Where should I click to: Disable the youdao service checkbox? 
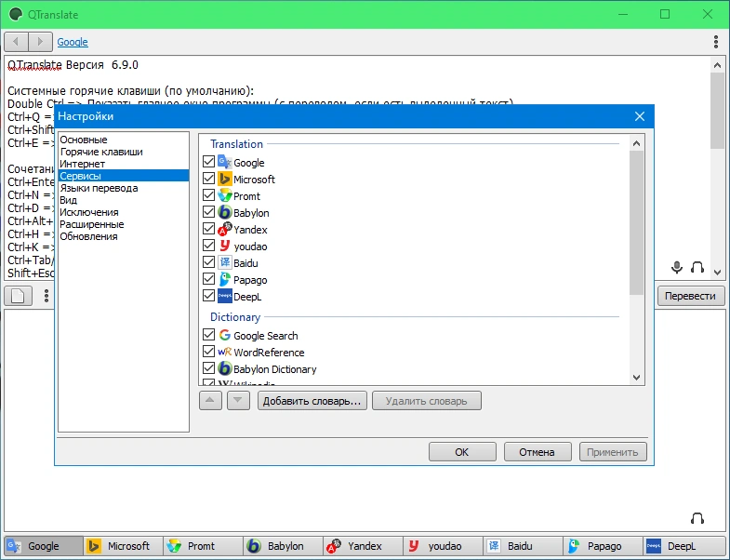(x=208, y=246)
